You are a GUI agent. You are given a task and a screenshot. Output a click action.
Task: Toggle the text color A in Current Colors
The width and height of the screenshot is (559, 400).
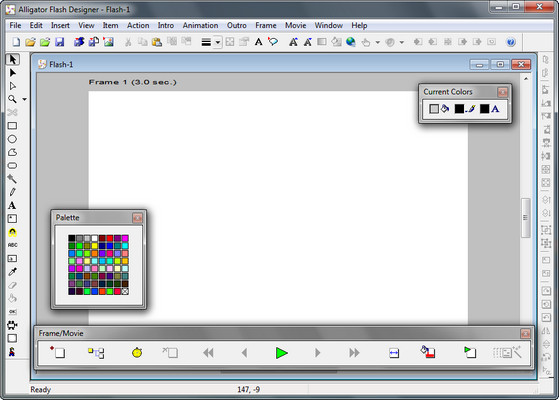click(x=495, y=109)
